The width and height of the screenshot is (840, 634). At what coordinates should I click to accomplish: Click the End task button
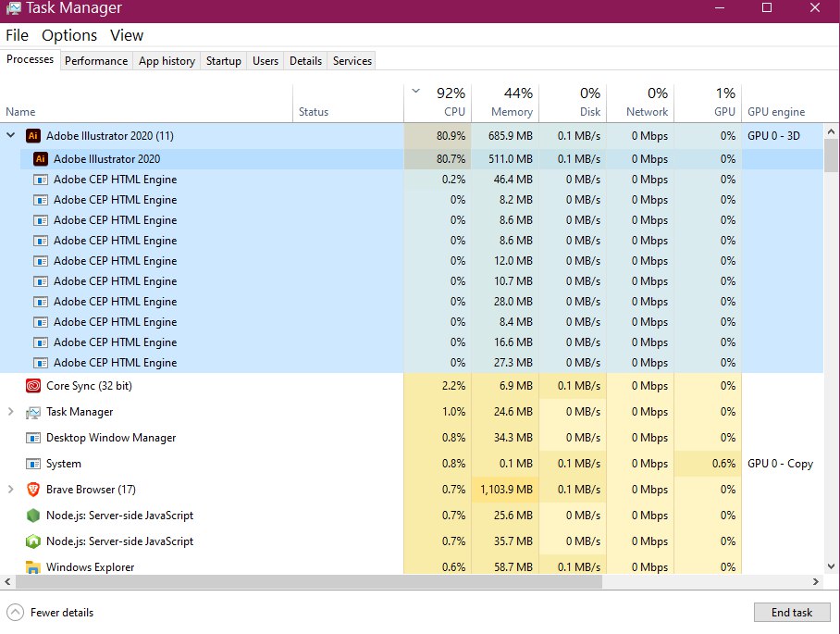tap(792, 612)
